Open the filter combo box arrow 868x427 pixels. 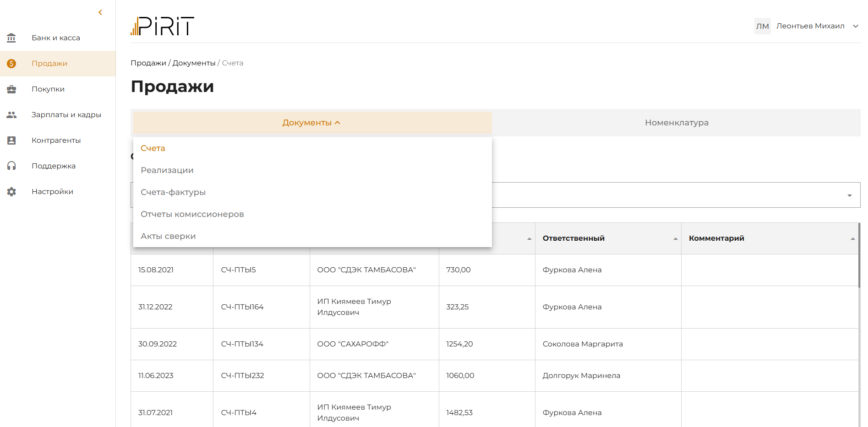(x=850, y=195)
